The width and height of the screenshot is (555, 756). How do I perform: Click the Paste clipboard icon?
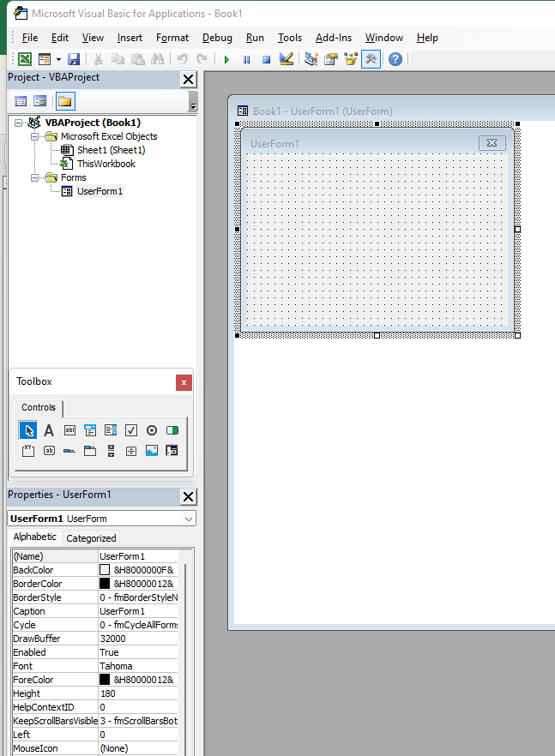138,59
